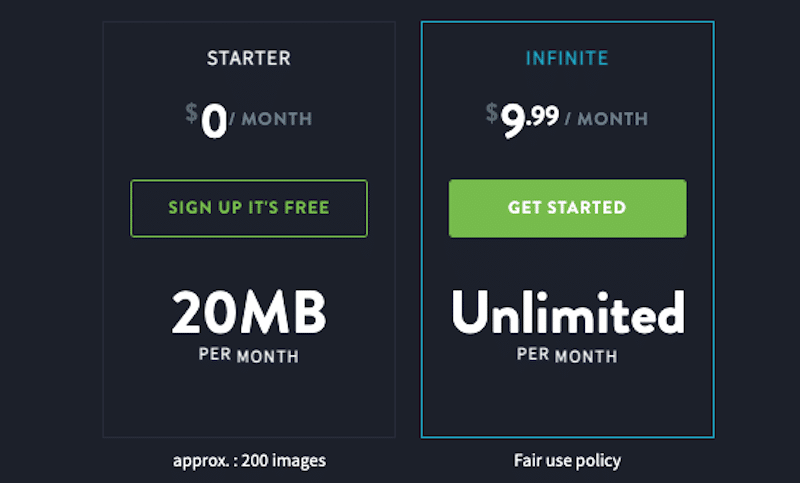Click the dollar sign beside 9.99
Screen dimensions: 800x483
coord(491,113)
